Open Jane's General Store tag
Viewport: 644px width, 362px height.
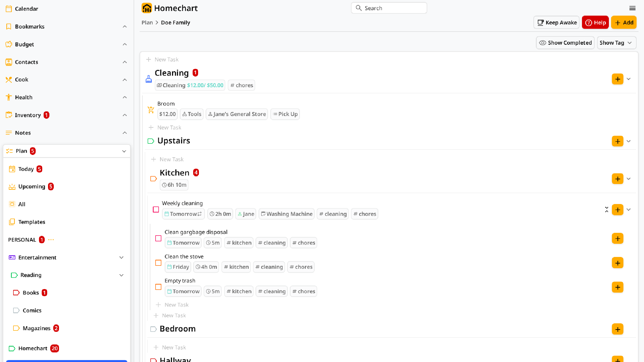(237, 114)
